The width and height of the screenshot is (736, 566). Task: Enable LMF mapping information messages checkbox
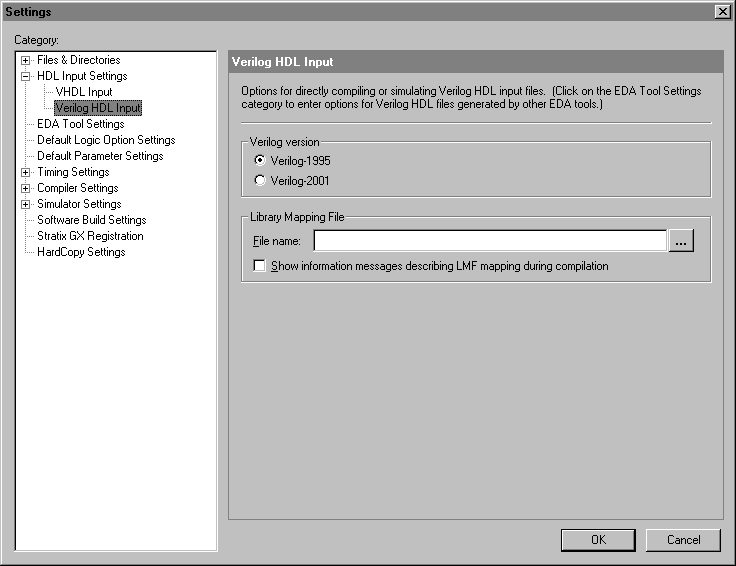[x=259, y=266]
